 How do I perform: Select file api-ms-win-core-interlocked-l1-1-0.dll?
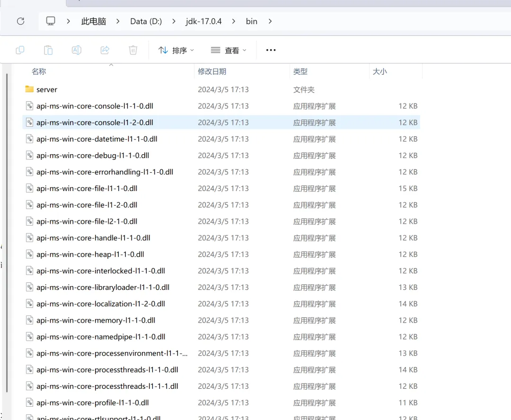[101, 271]
